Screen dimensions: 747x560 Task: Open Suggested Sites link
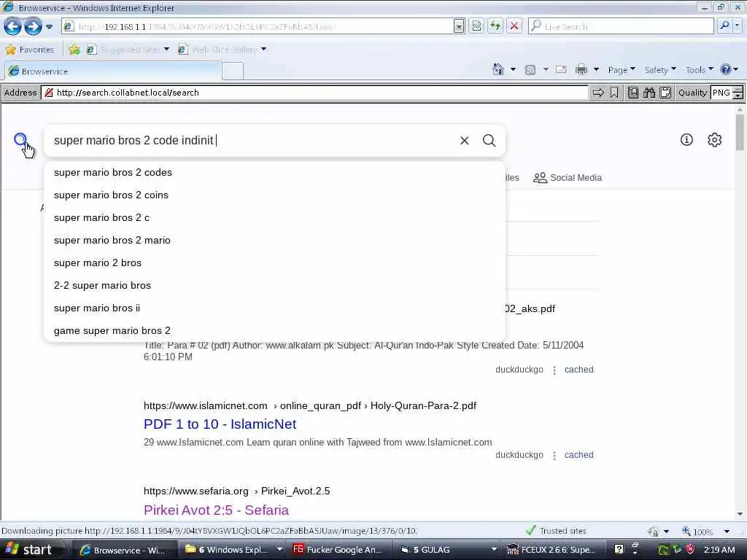(128, 50)
